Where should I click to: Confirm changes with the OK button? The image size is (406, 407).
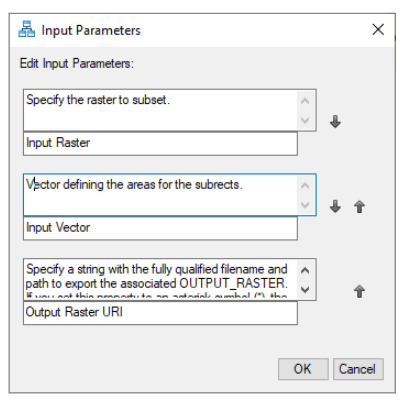[303, 369]
